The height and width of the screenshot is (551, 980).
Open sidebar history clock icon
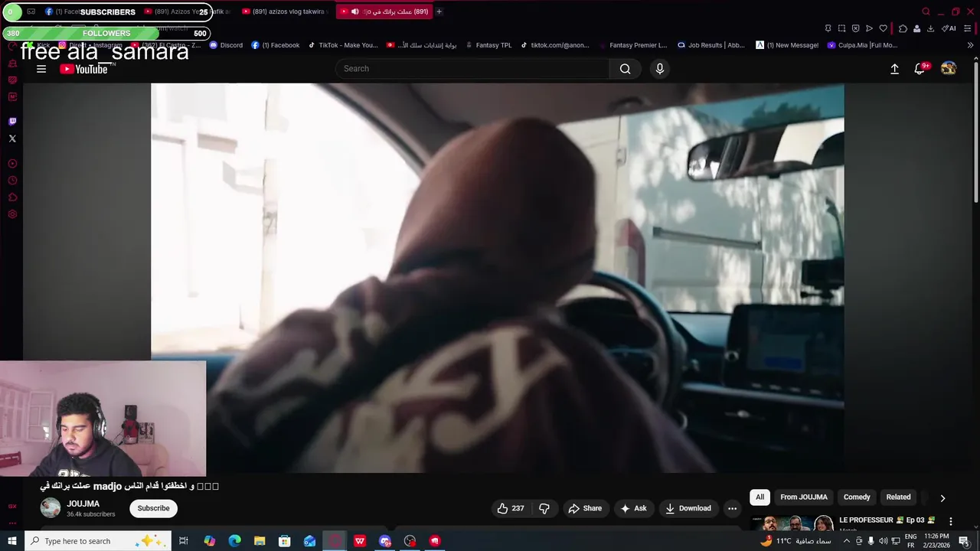coord(12,181)
